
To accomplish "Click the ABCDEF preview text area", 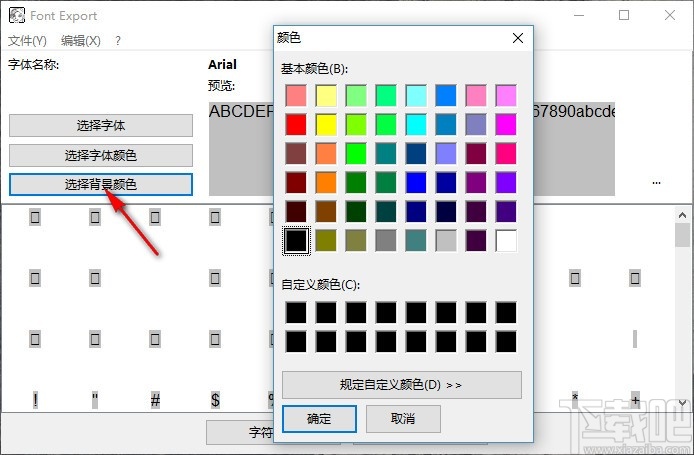I will click(x=241, y=149).
